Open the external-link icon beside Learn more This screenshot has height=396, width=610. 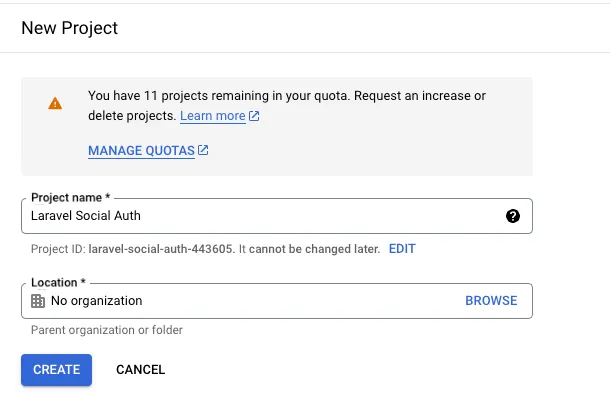(x=254, y=116)
